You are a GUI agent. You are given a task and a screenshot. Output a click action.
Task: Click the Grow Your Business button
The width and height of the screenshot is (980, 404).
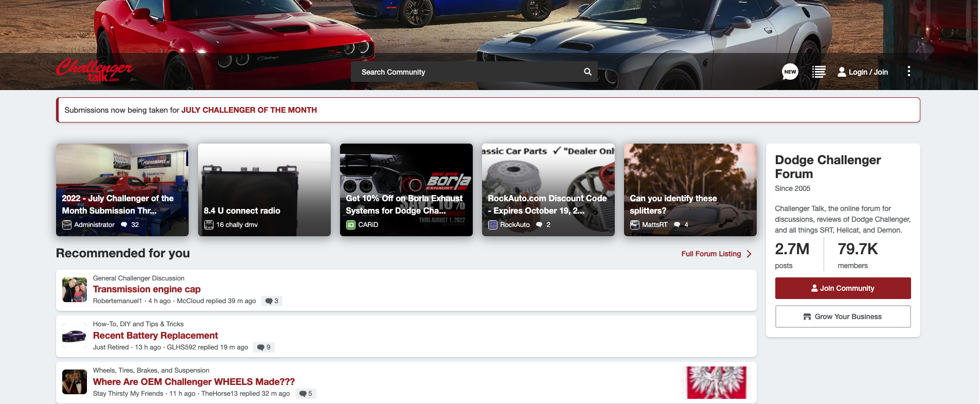tap(843, 317)
